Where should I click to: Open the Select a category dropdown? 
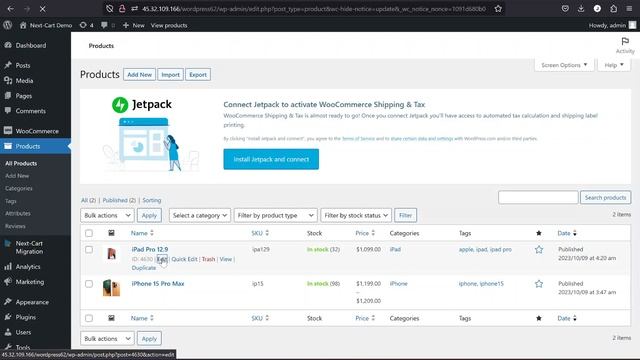pos(200,215)
